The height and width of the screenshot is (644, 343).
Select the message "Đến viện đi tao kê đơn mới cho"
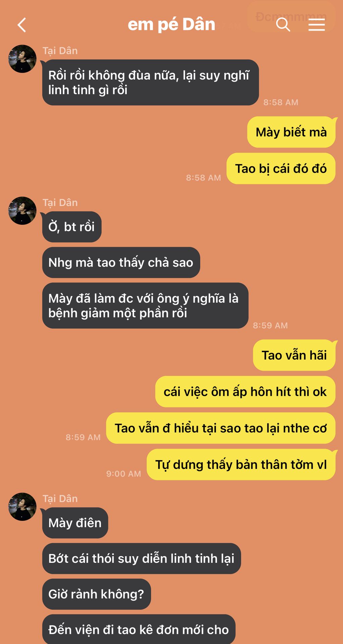click(139, 630)
